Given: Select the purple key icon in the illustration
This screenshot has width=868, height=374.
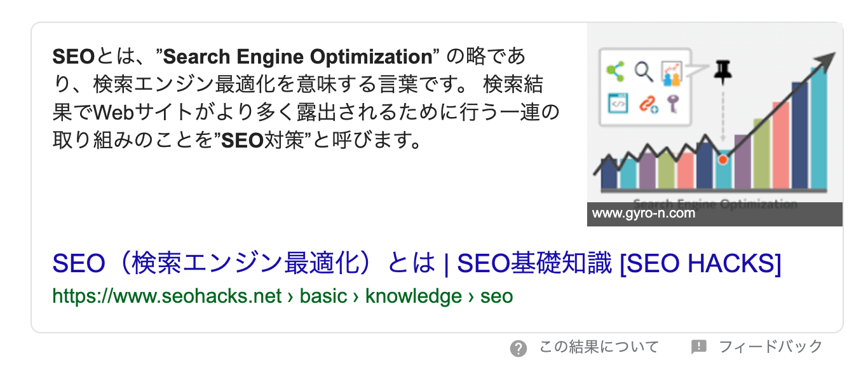Looking at the screenshot, I should tap(674, 102).
